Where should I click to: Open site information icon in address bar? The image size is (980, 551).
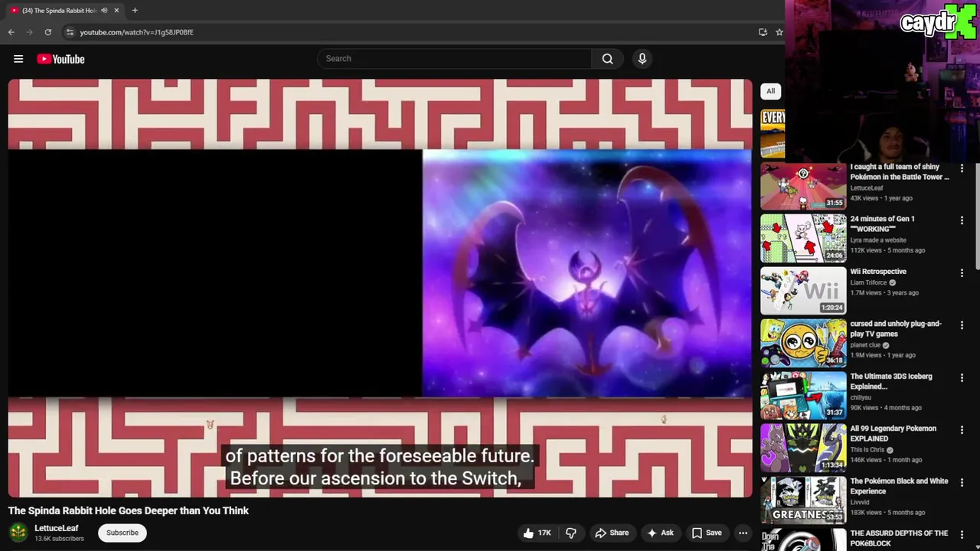point(70,32)
